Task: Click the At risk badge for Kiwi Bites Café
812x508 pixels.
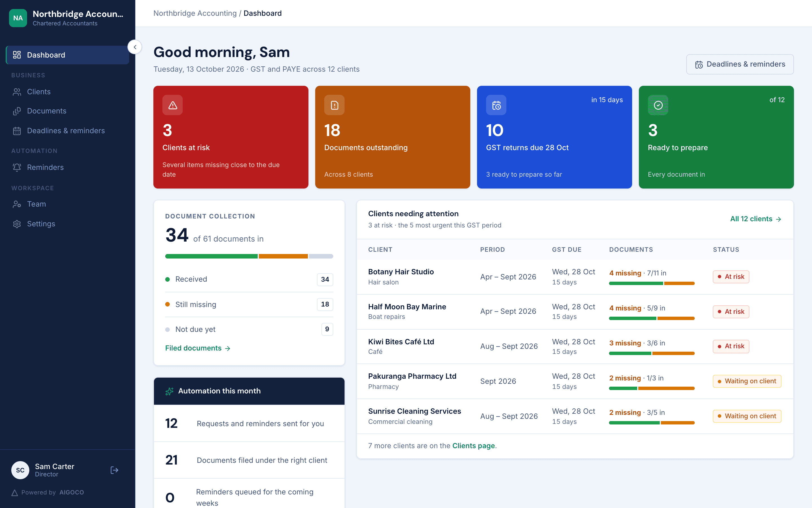Action: click(731, 346)
